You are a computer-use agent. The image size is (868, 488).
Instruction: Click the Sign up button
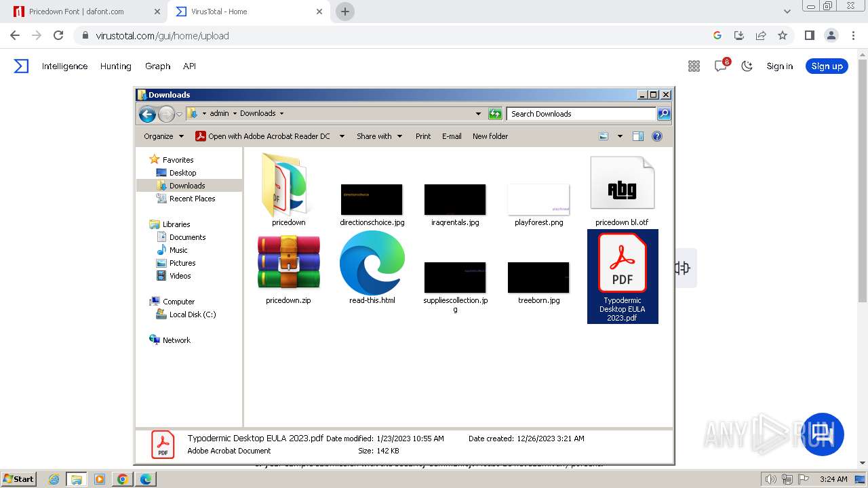tap(827, 66)
